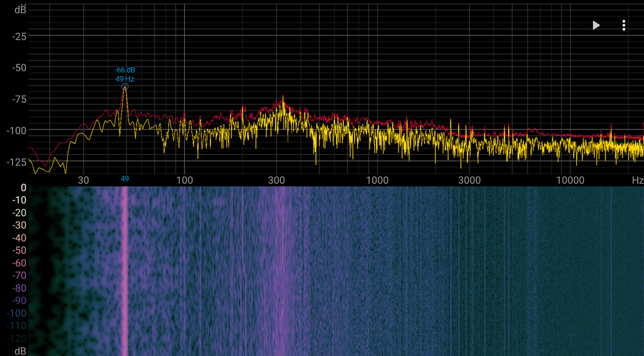This screenshot has height=356, width=644.
Task: Select the circled peak marker on the spectrum
Action: click(125, 87)
